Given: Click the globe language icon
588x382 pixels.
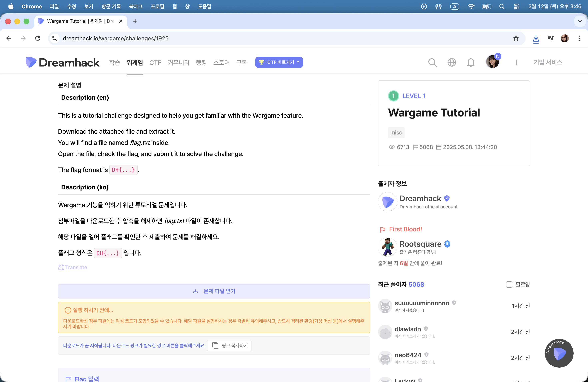Looking at the screenshot, I should click(x=452, y=62).
